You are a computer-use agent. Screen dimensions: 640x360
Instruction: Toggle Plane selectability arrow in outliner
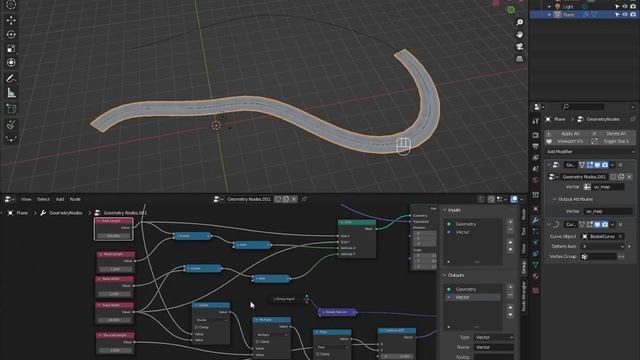point(617,15)
